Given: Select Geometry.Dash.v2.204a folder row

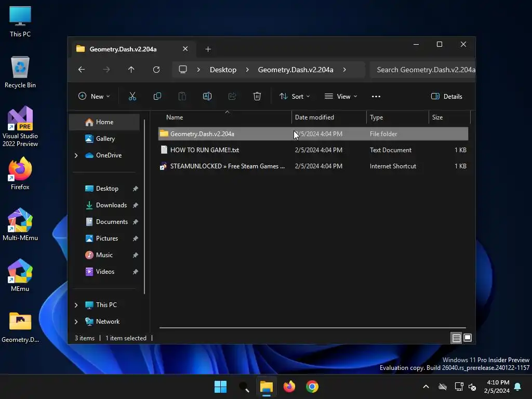Looking at the screenshot, I should tap(313, 134).
